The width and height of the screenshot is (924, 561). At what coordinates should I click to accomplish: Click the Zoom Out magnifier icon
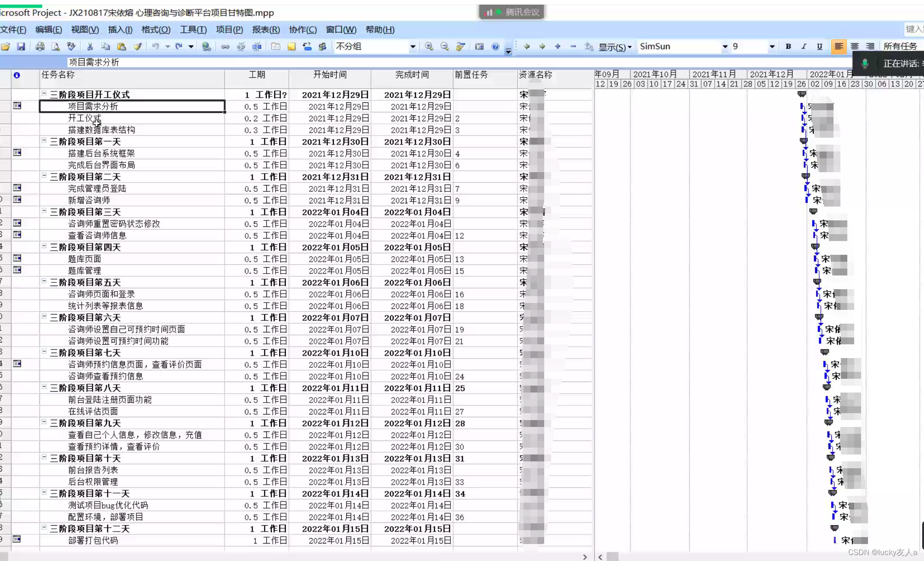pos(444,46)
